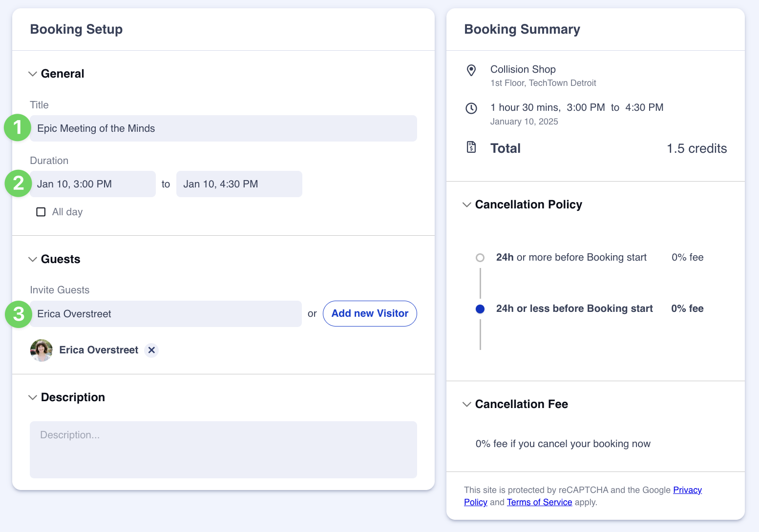Open the Terms of Service link
This screenshot has width=759, height=532.
coord(539,502)
